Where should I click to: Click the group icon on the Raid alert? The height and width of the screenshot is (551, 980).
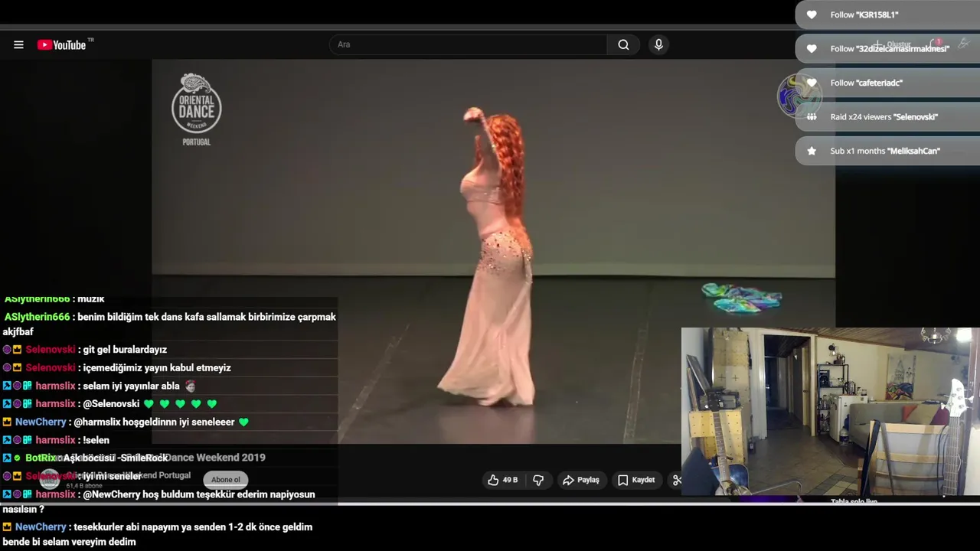pos(812,116)
